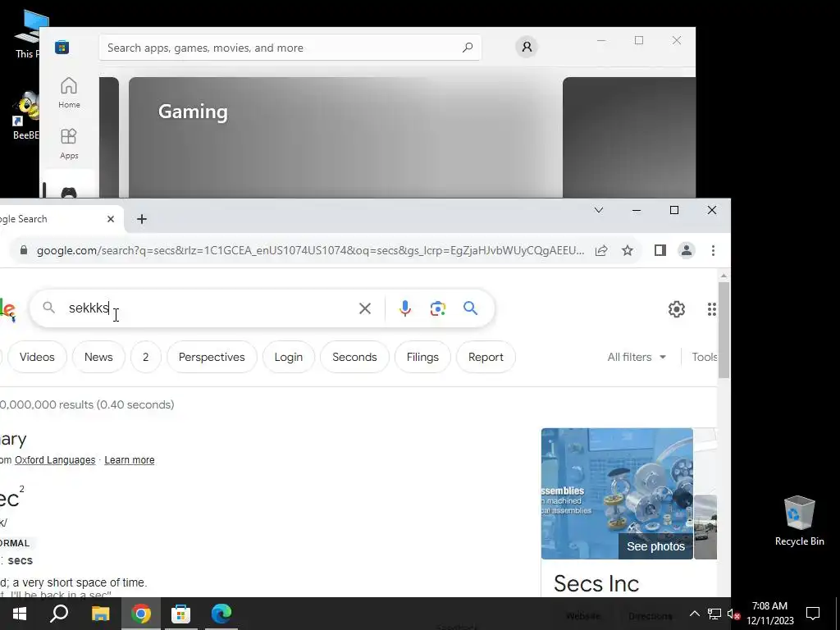
Task: Open the Gaming banner in Store
Action: 345,138
